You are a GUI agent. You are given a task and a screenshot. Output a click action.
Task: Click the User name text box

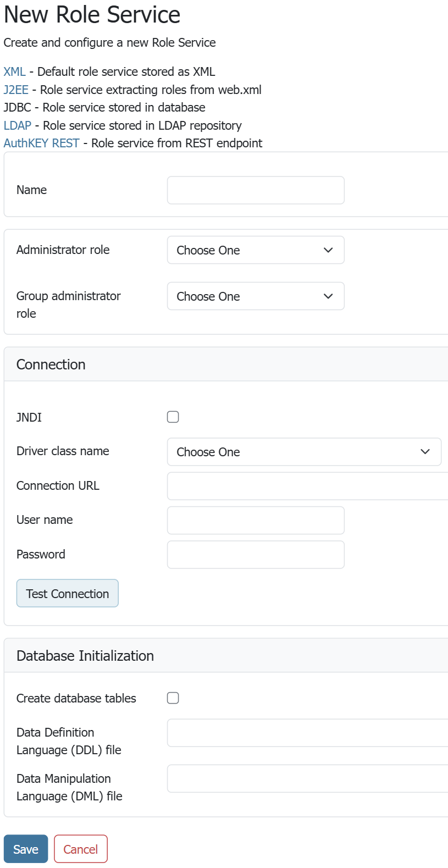(256, 521)
